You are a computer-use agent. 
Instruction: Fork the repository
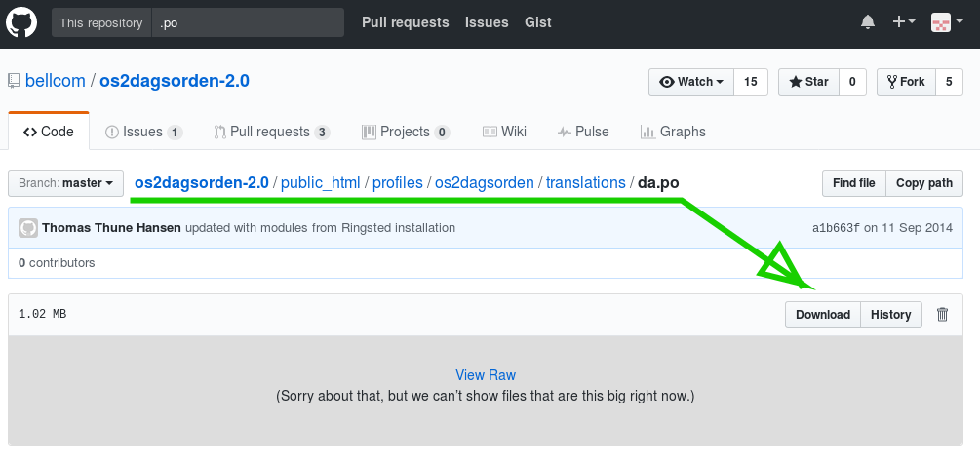coord(906,82)
